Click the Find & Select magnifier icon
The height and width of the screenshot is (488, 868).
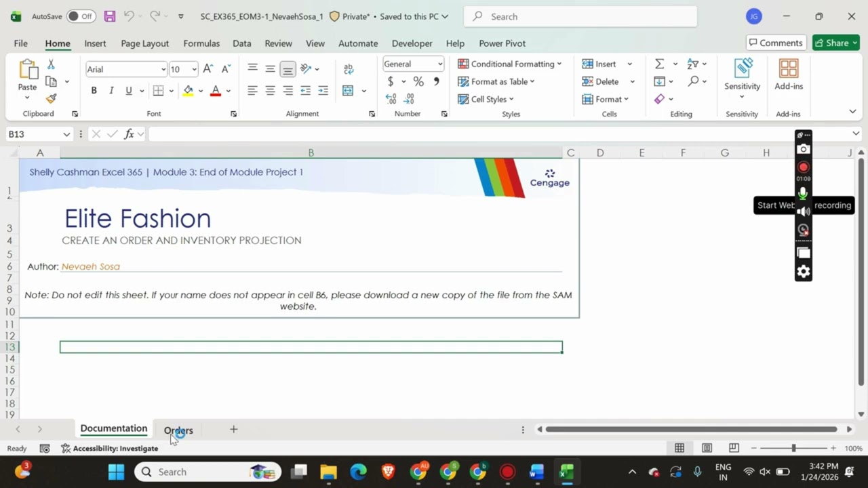pos(693,81)
